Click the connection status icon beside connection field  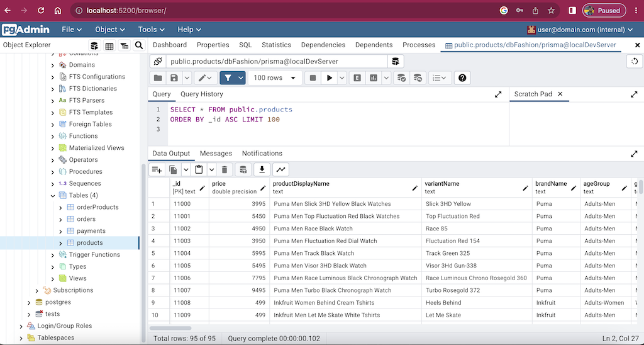pos(158,61)
